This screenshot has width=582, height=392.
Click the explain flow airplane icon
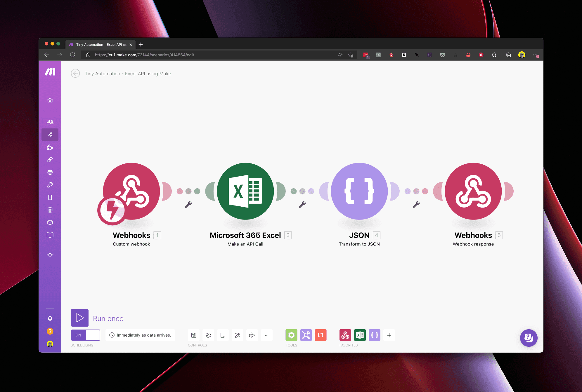point(252,335)
